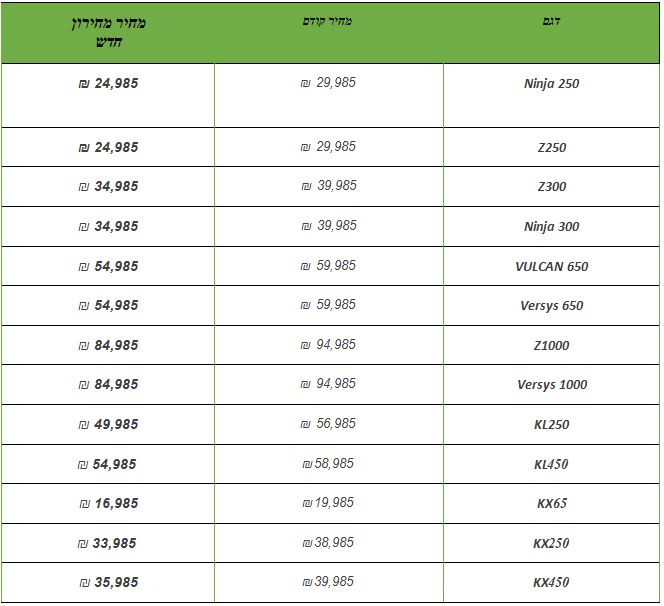Select the KX250 model name
This screenshot has height=606, width=664.
click(x=551, y=543)
